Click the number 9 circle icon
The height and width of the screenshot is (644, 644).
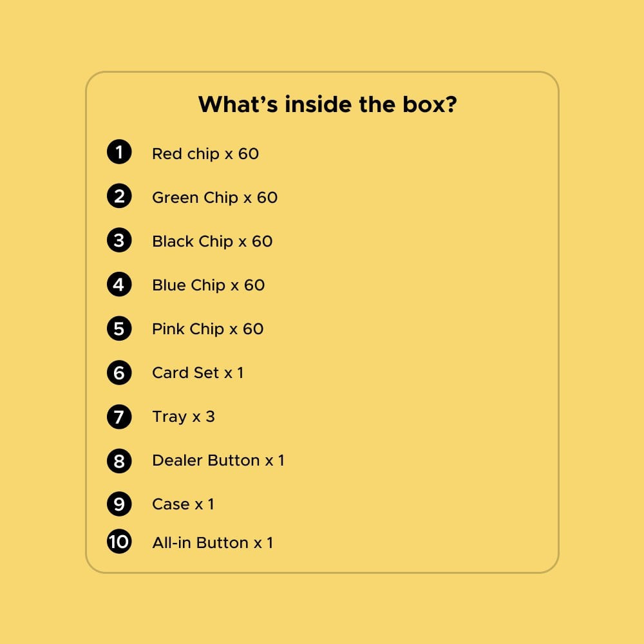tap(119, 504)
